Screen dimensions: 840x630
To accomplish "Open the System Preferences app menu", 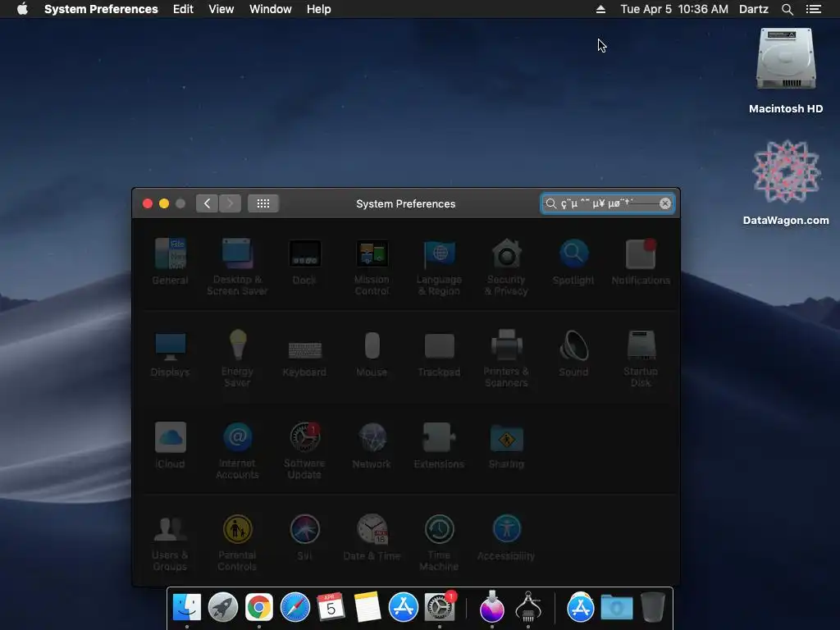I will click(x=101, y=9).
